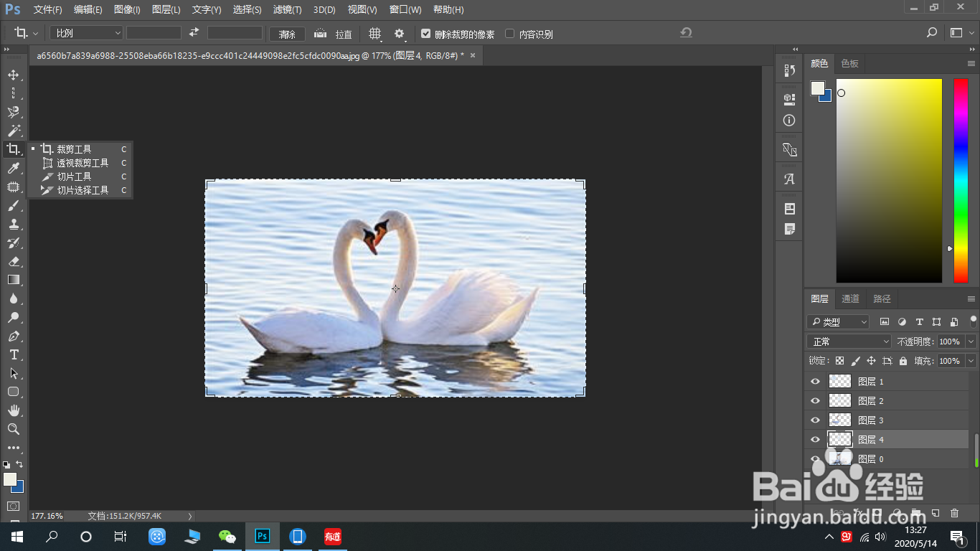Click the hue spectrum slider bar
This screenshot has height=551, width=980.
(x=961, y=180)
